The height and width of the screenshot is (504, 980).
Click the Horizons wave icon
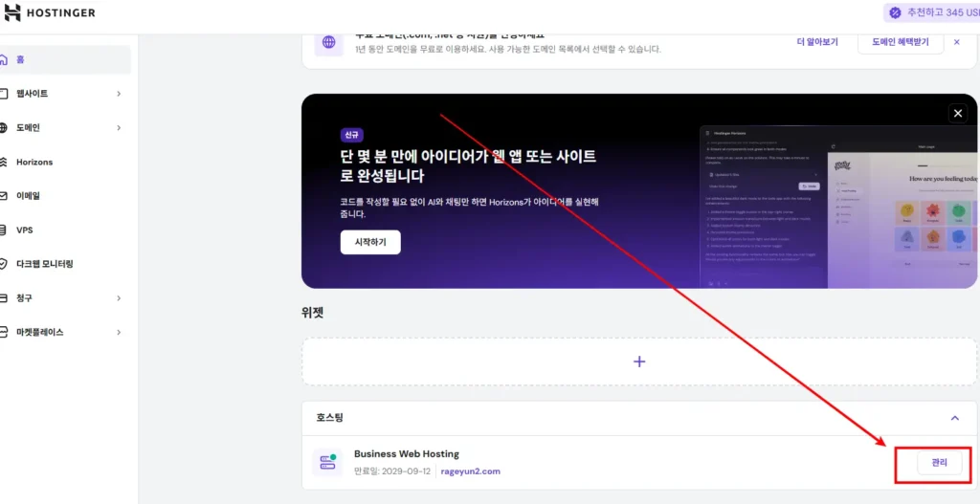tap(4, 162)
